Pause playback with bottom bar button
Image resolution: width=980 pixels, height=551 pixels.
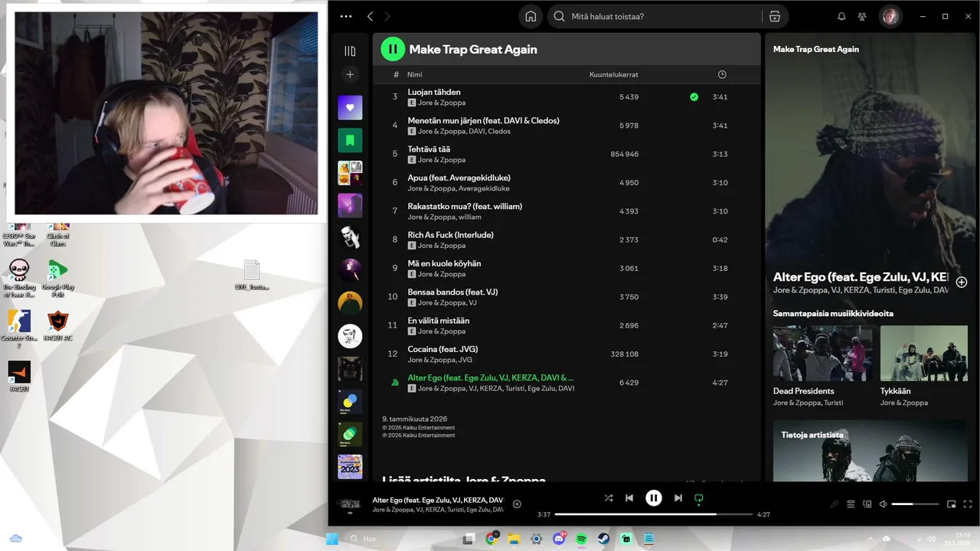click(654, 498)
